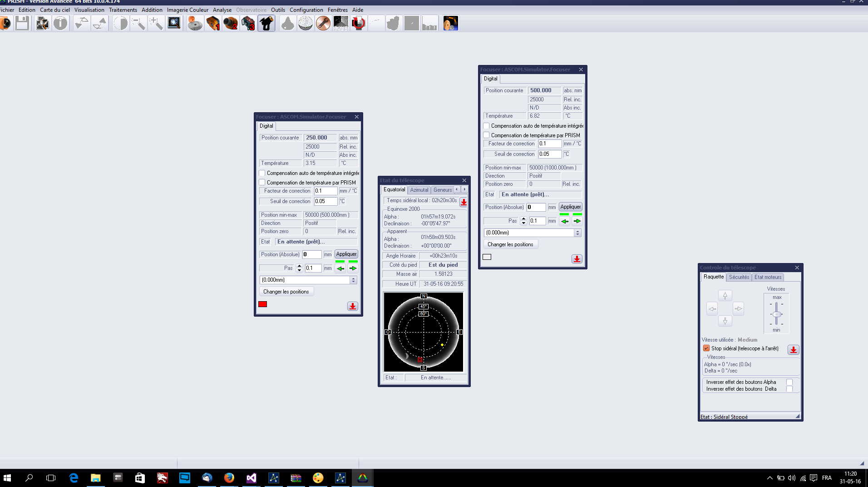Screen dimensions: 868x487
Task: Open camera number 1 toolbar icon
Action: [213, 23]
